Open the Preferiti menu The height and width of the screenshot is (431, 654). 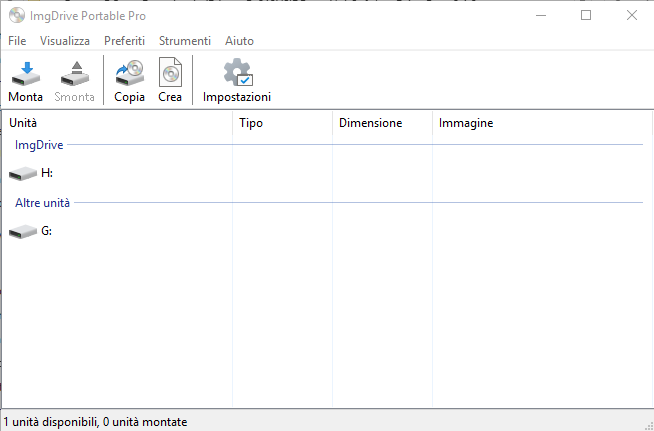click(x=124, y=41)
